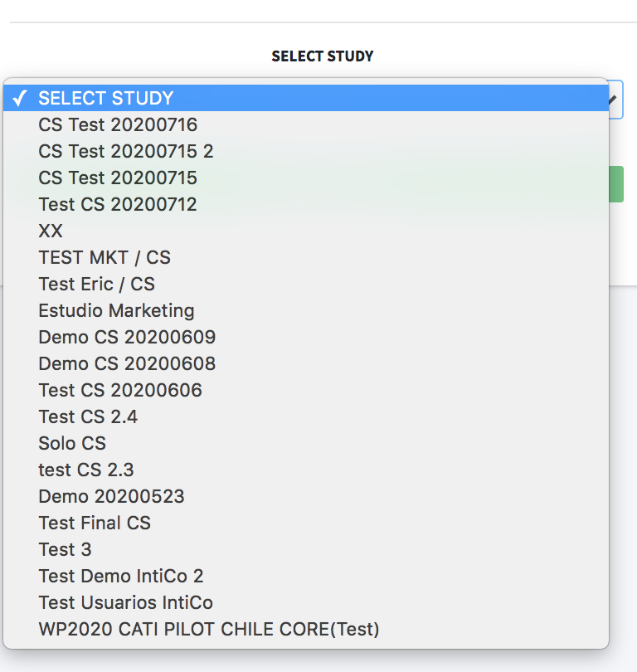Choose CS Test 20200716 from list
637x672 pixels.
pos(306,124)
